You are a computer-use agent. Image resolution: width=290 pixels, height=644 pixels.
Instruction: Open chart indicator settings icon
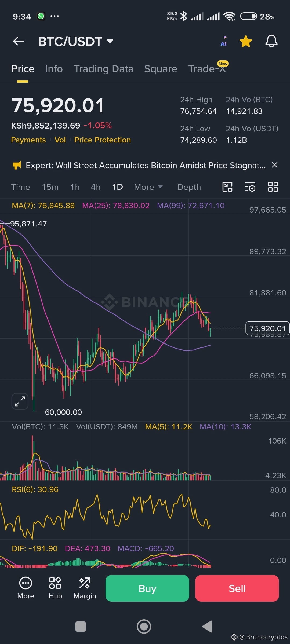point(250,187)
